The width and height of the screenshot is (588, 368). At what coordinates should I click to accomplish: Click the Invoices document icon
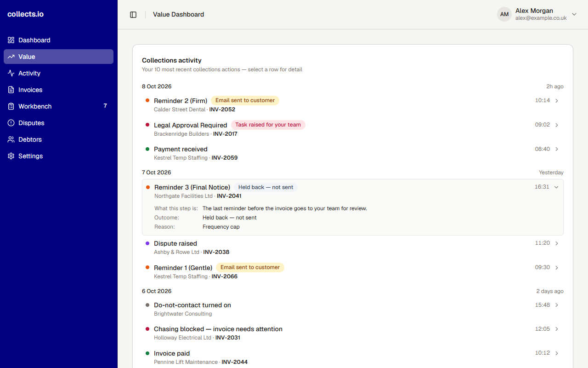coord(11,90)
